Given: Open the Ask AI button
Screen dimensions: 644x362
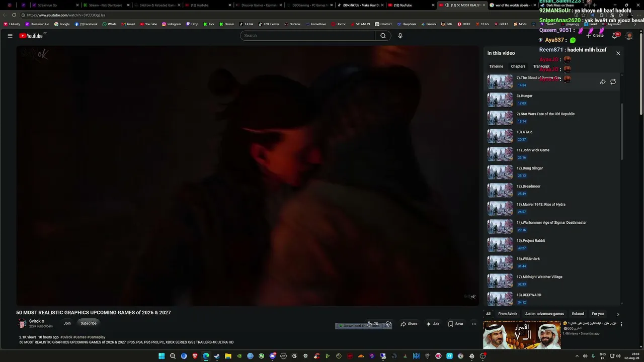Looking at the screenshot, I should click(433, 324).
